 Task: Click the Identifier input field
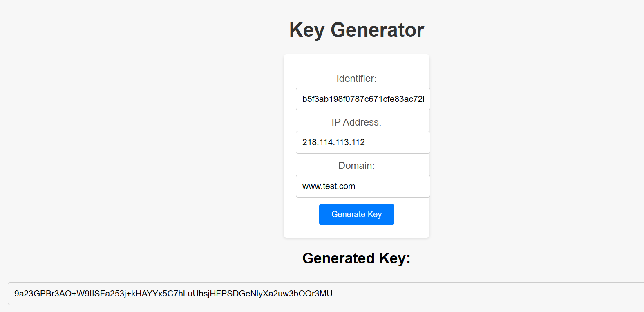pyautogui.click(x=362, y=99)
